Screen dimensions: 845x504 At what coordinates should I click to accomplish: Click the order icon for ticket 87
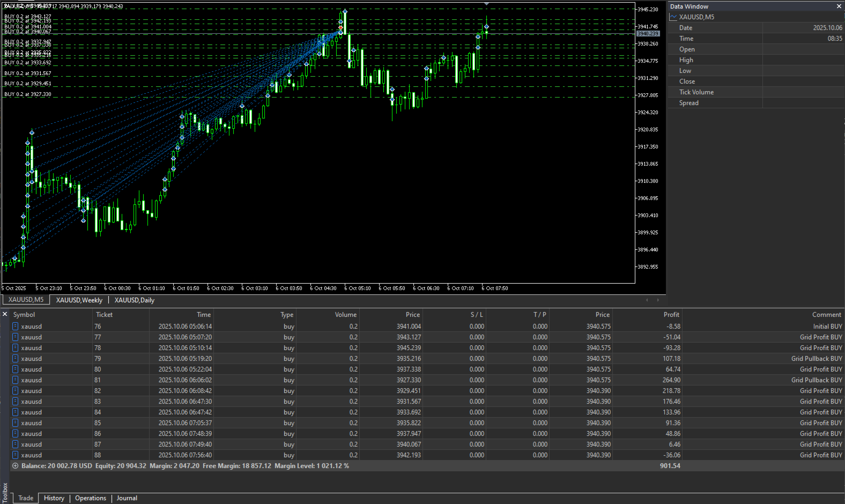[x=15, y=444]
